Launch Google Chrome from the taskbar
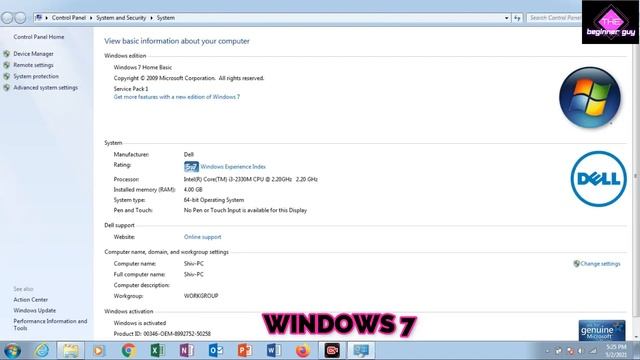The height and width of the screenshot is (360, 640). pyautogui.click(x=129, y=351)
